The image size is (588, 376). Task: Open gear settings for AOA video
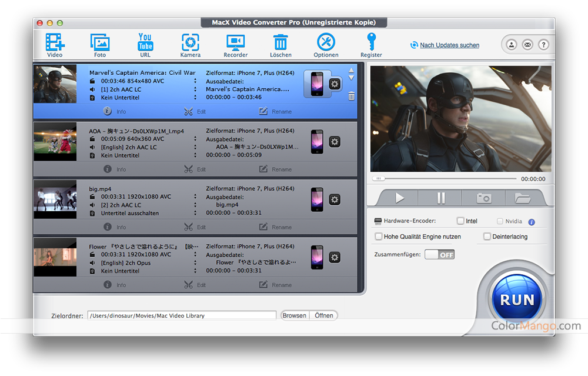pyautogui.click(x=335, y=141)
